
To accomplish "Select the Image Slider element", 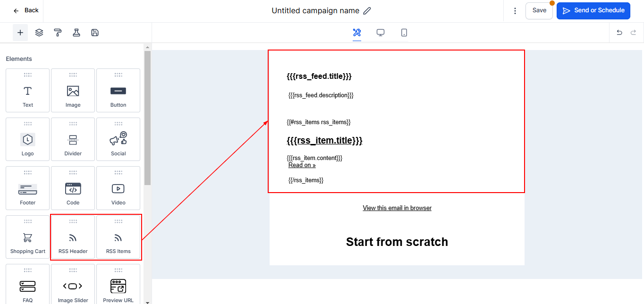I will pos(73,284).
